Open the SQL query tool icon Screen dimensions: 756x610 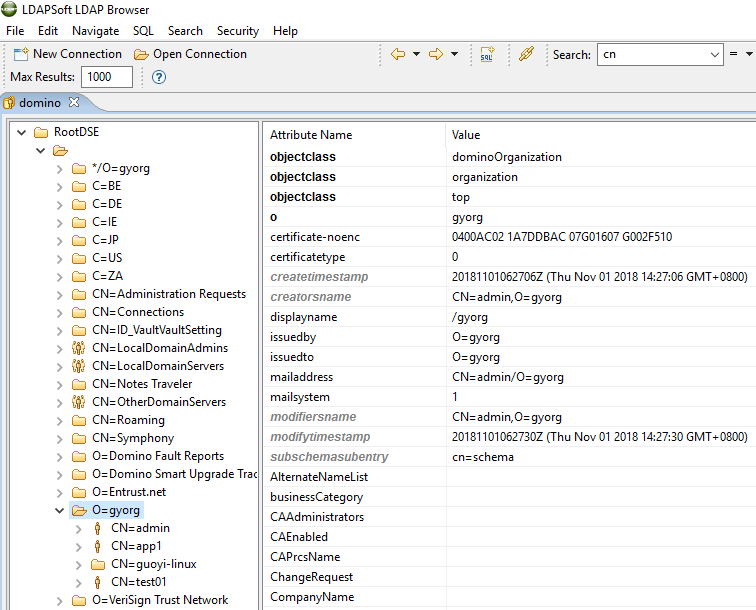487,54
